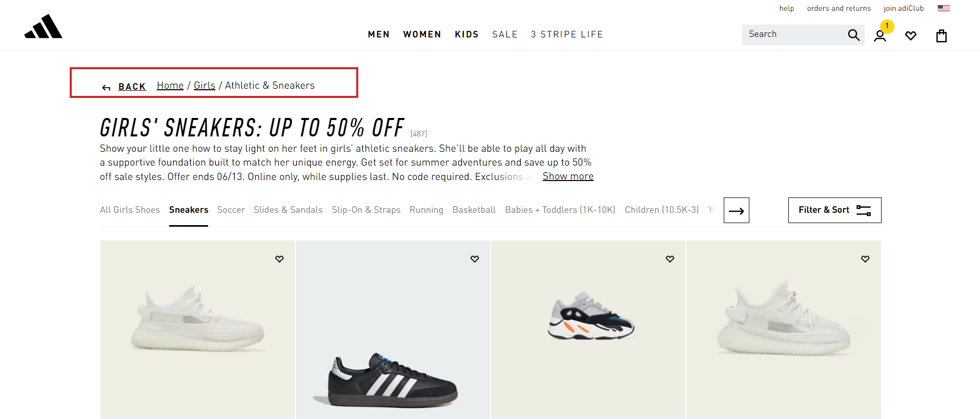980x419 pixels.
Task: Switch to the Running category tab
Action: click(426, 210)
